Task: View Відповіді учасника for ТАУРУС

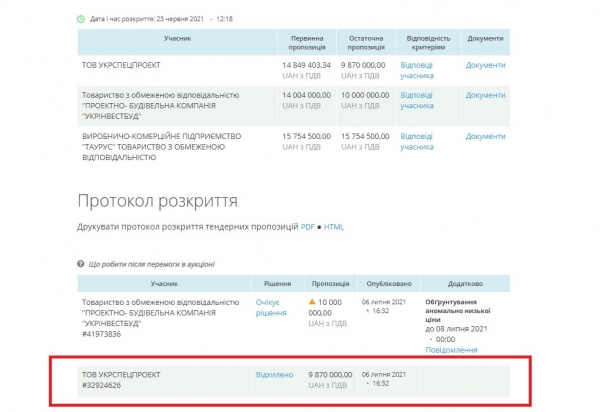Action: pos(417,141)
